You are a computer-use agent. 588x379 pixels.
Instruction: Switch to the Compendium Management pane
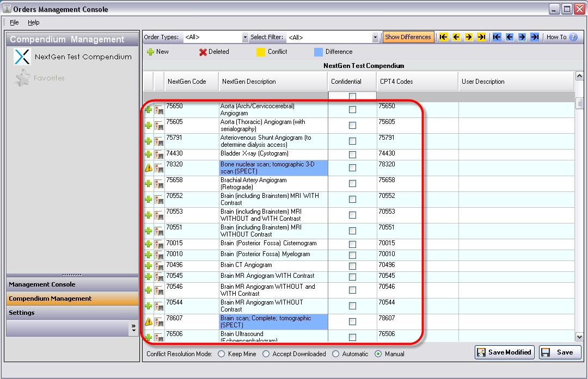click(x=73, y=299)
